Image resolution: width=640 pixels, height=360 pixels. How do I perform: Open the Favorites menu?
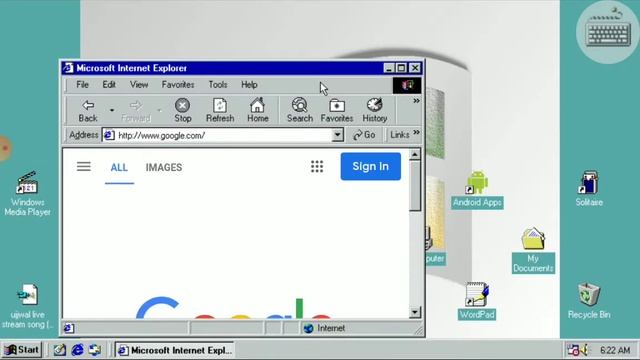click(x=178, y=85)
